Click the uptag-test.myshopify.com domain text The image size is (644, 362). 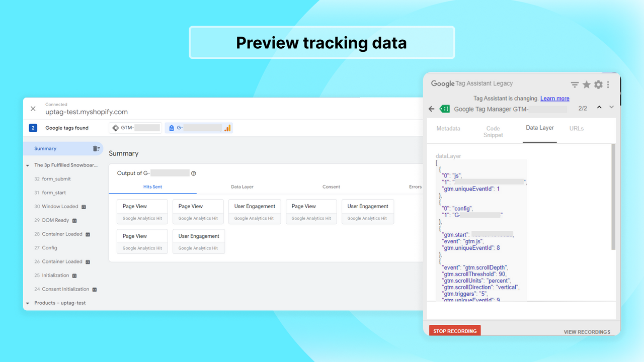[x=87, y=112]
